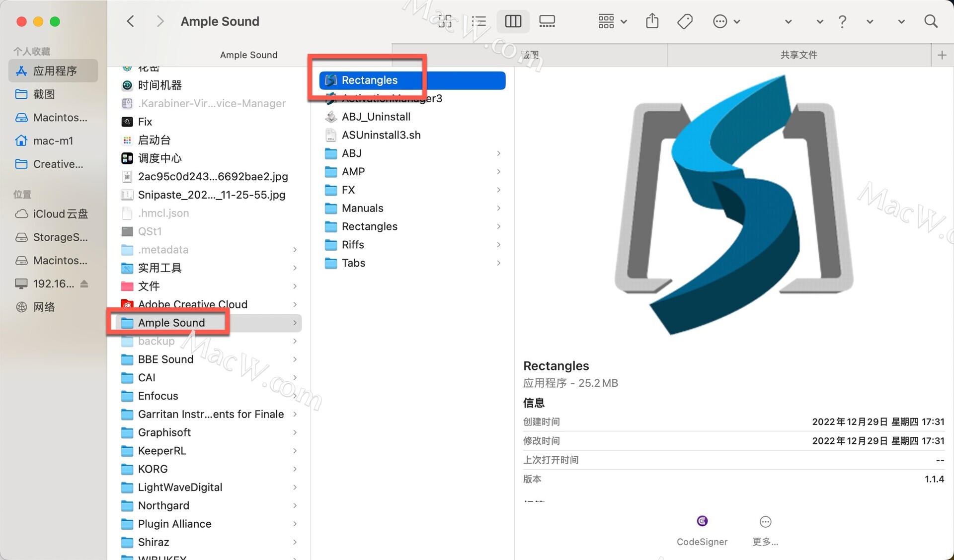Switch to column view
Screen dimensions: 954x560
(513, 21)
